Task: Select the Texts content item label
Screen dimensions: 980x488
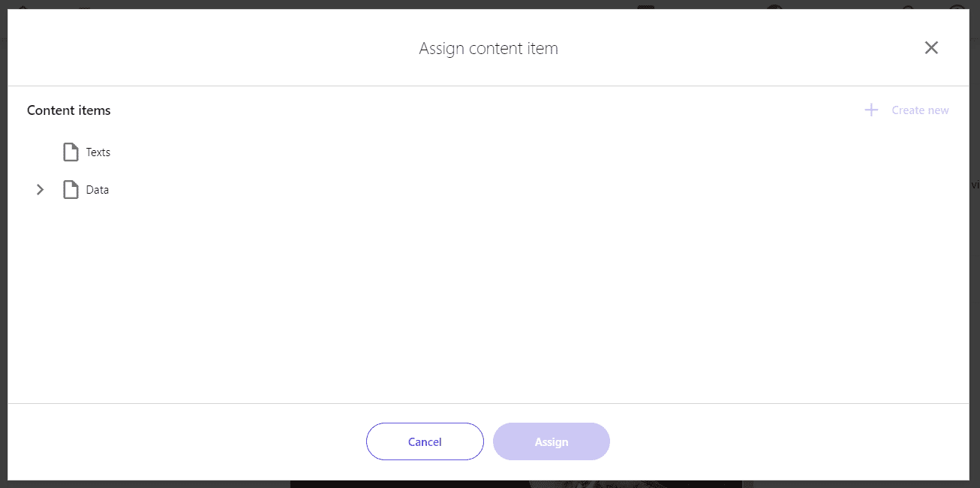Action: pyautogui.click(x=98, y=152)
